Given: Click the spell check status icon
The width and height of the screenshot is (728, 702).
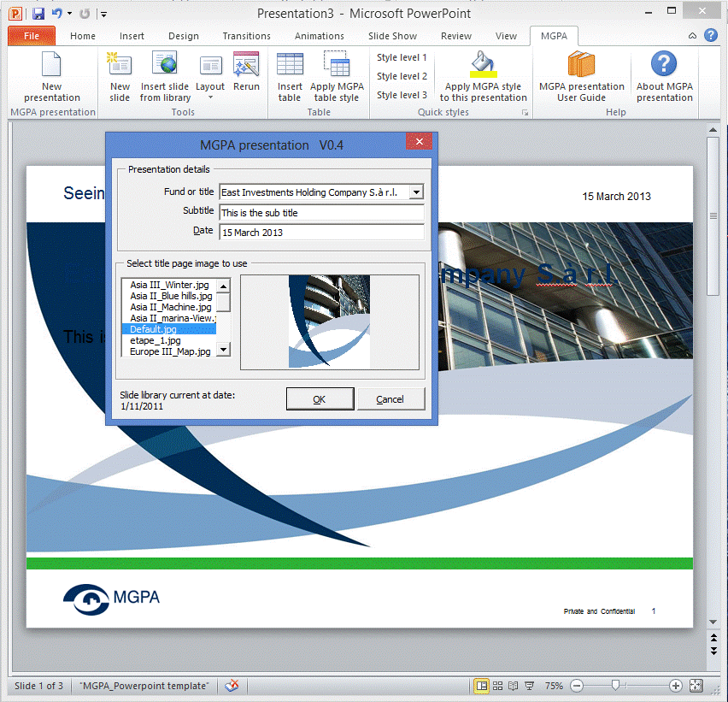Looking at the screenshot, I should pos(232,686).
